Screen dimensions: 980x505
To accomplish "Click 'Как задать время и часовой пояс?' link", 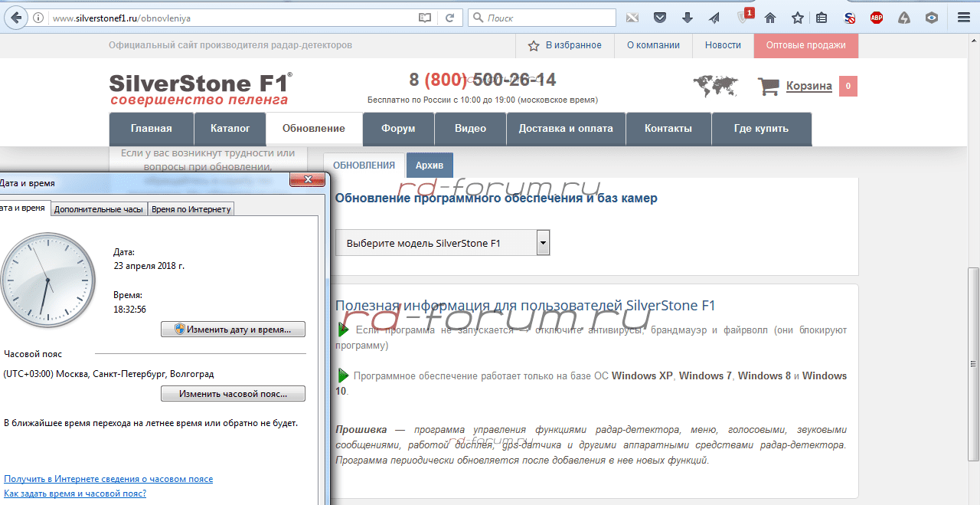I will click(75, 494).
